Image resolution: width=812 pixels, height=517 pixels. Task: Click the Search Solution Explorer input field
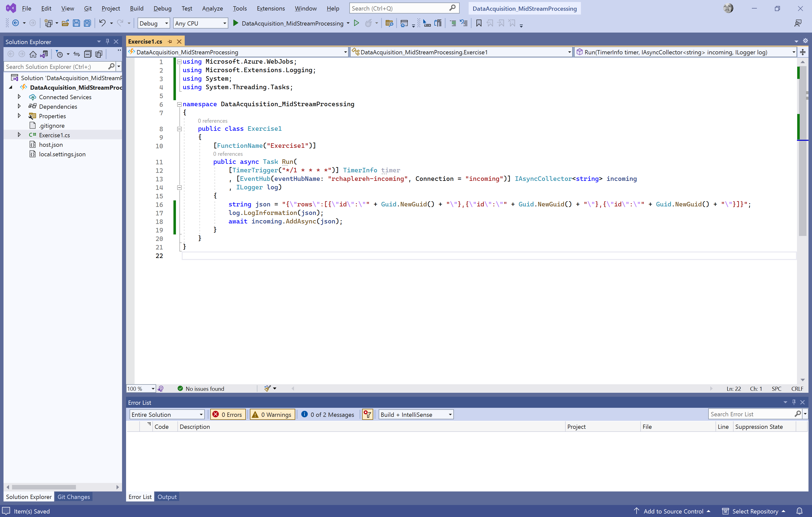pyautogui.click(x=56, y=67)
